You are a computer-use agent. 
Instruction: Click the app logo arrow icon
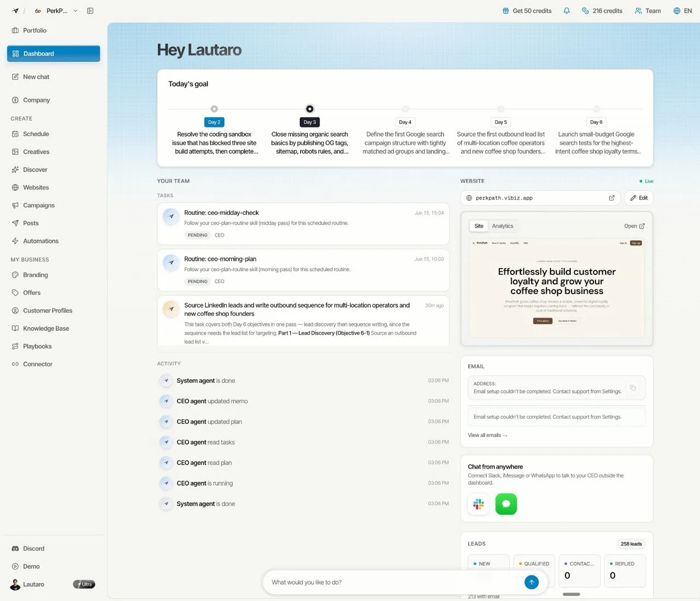click(x=15, y=10)
